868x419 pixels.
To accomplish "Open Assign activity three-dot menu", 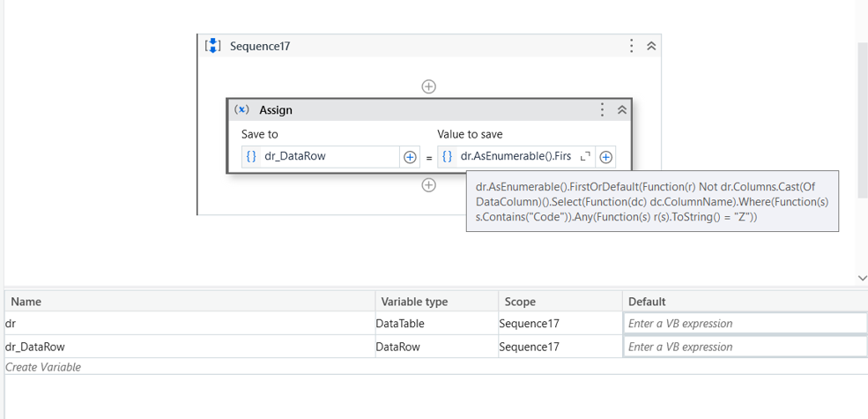I will pos(602,110).
